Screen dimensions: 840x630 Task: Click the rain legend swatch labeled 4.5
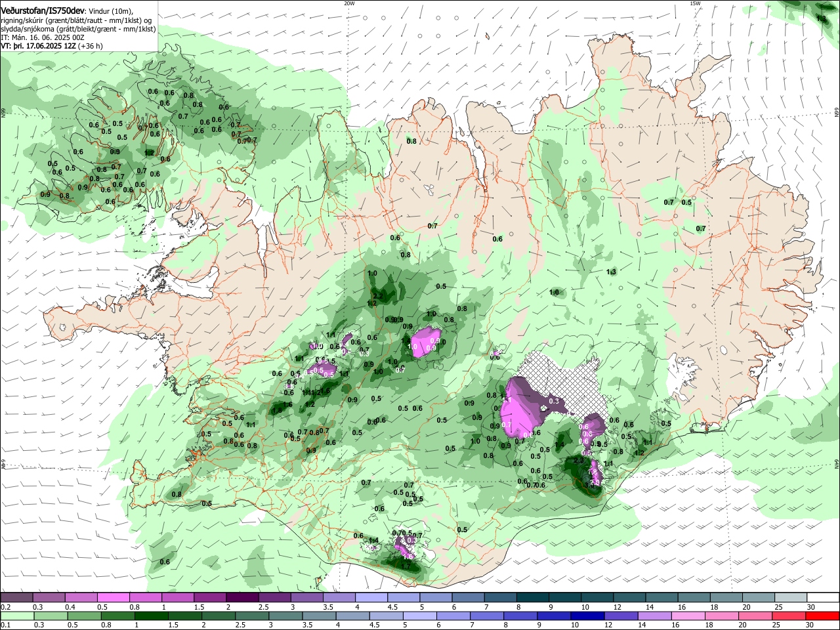387,616
